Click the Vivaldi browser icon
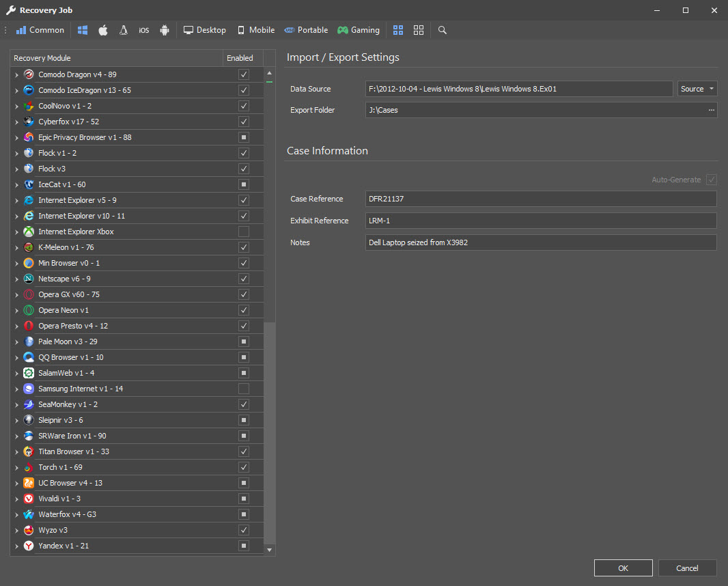Screen dimensions: 728x586 [x=29, y=499]
